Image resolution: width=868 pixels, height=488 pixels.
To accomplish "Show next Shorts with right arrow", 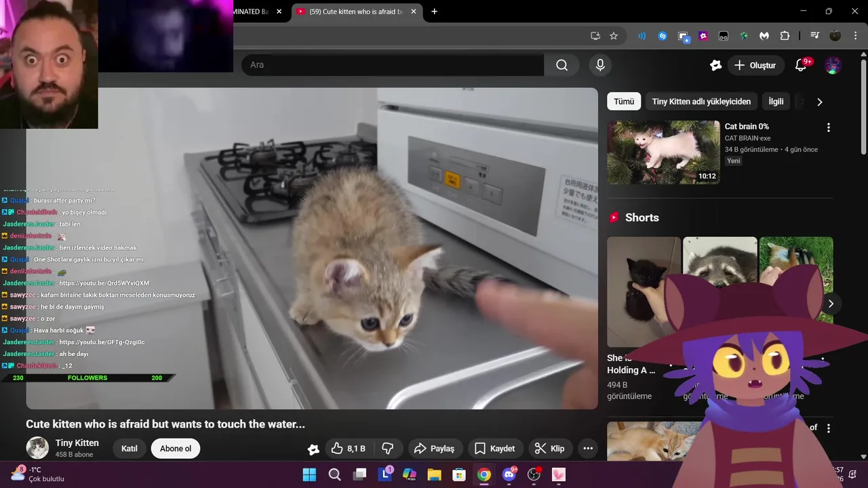I will 831,304.
